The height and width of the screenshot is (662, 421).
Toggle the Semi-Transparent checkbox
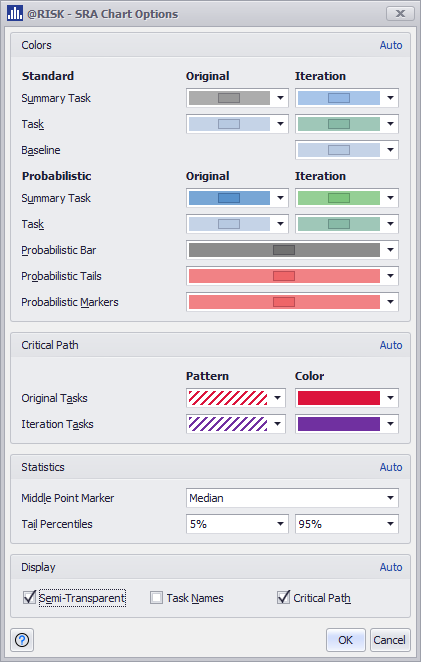click(x=29, y=597)
